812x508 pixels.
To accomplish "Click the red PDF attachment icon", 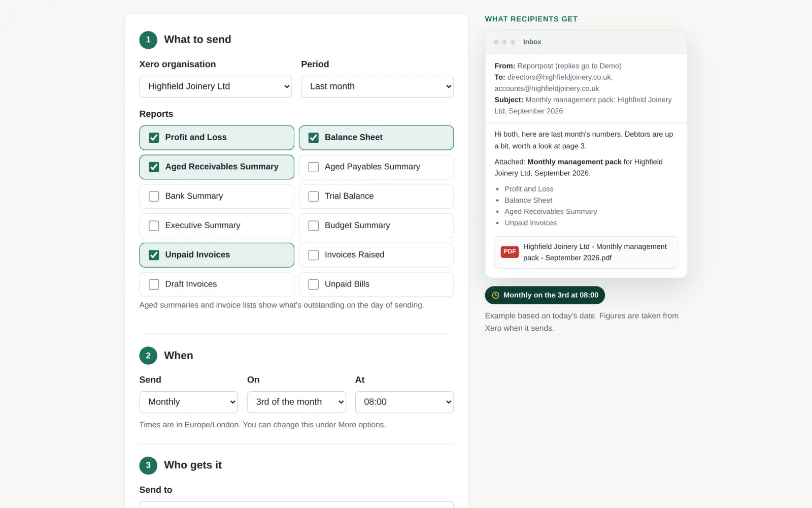I will [510, 252].
